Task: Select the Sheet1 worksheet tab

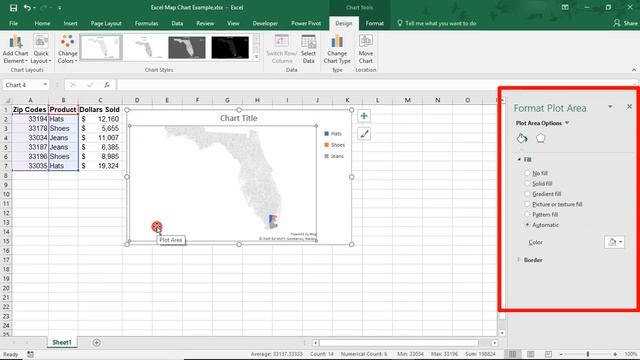Action: tap(62, 342)
